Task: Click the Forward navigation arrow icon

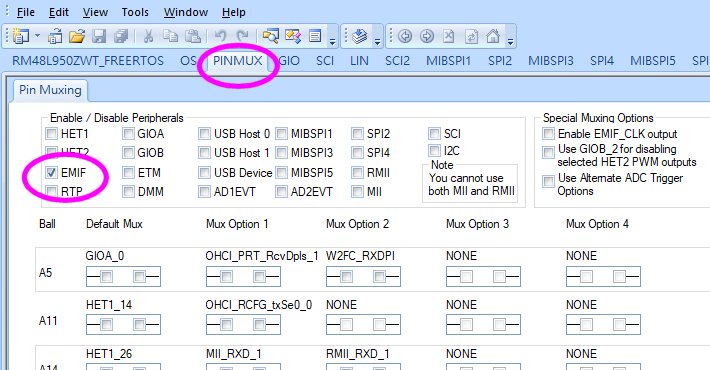Action: pos(427,36)
